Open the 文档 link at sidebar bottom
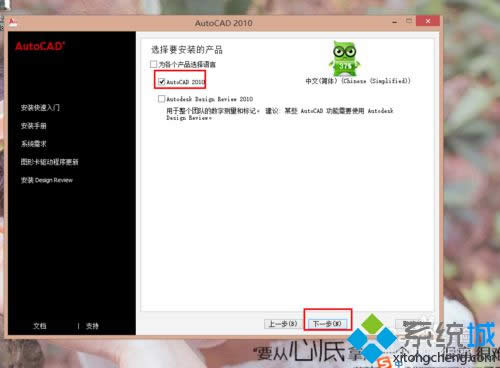The image size is (500, 368). (x=40, y=326)
